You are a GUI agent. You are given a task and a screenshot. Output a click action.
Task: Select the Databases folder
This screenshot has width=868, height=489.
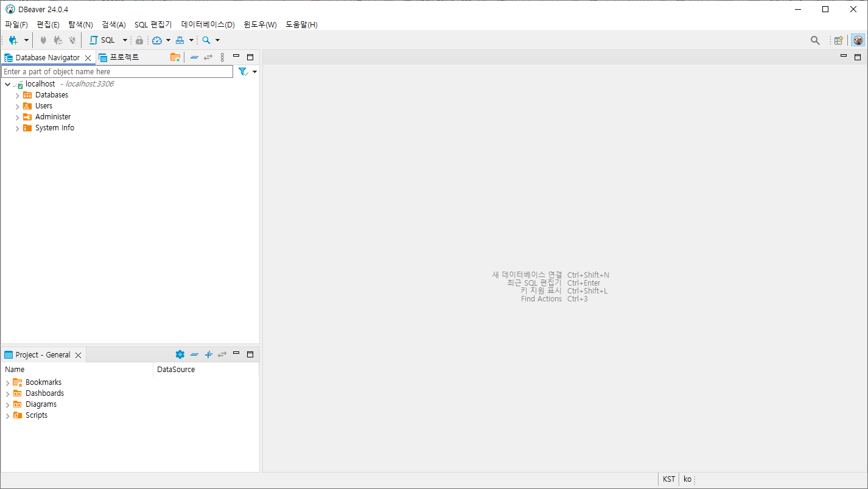52,95
